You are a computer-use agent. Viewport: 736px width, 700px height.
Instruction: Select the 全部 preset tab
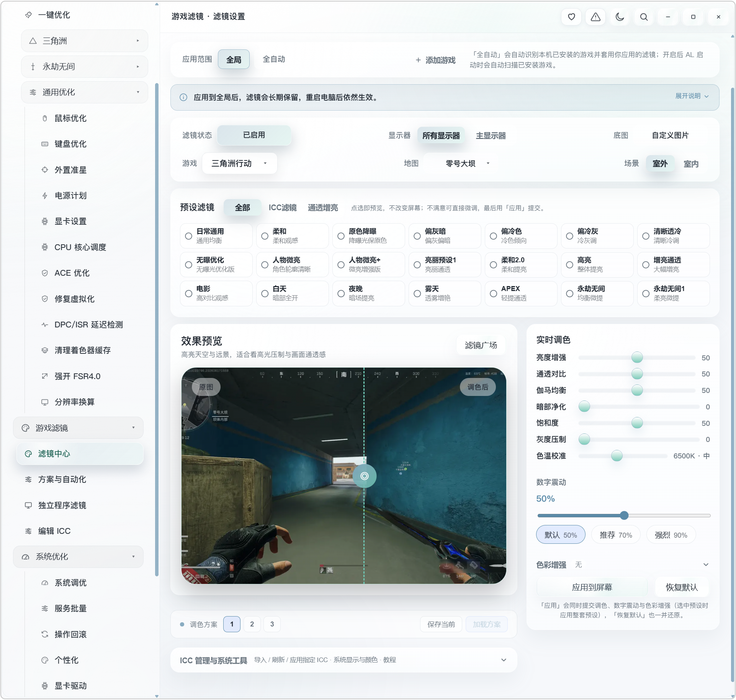pos(242,208)
